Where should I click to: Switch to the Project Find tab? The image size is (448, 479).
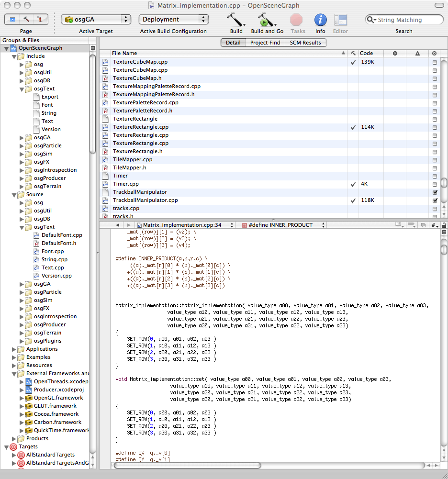point(265,43)
